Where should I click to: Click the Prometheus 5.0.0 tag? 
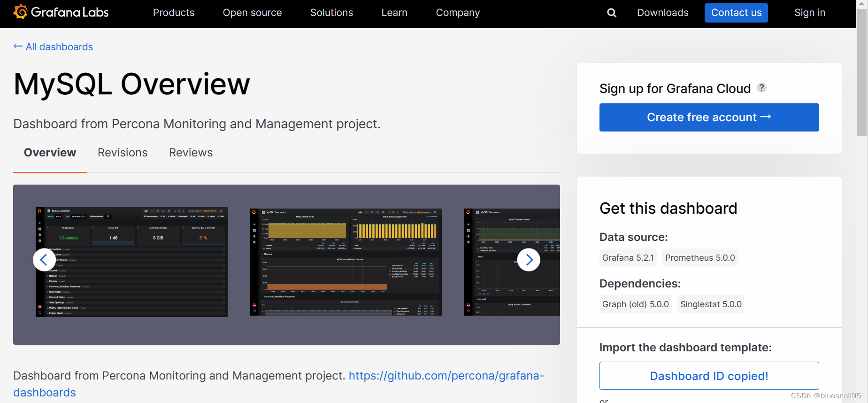click(700, 258)
